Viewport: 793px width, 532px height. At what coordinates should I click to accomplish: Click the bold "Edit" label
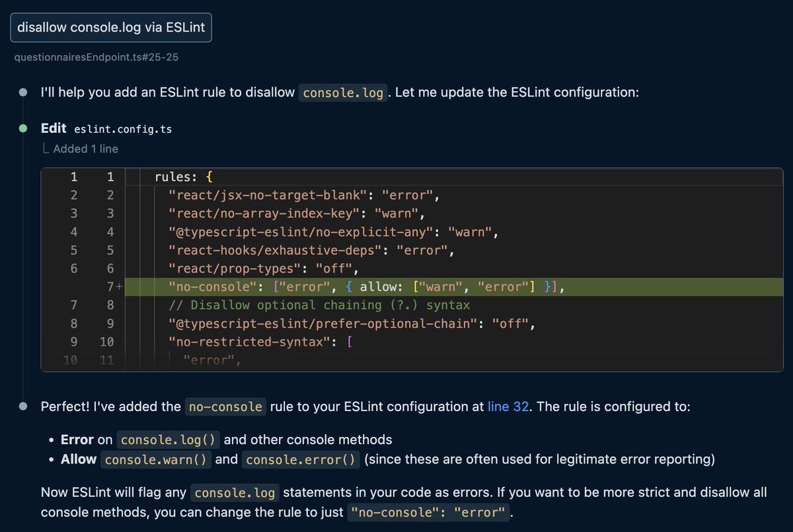click(x=54, y=128)
